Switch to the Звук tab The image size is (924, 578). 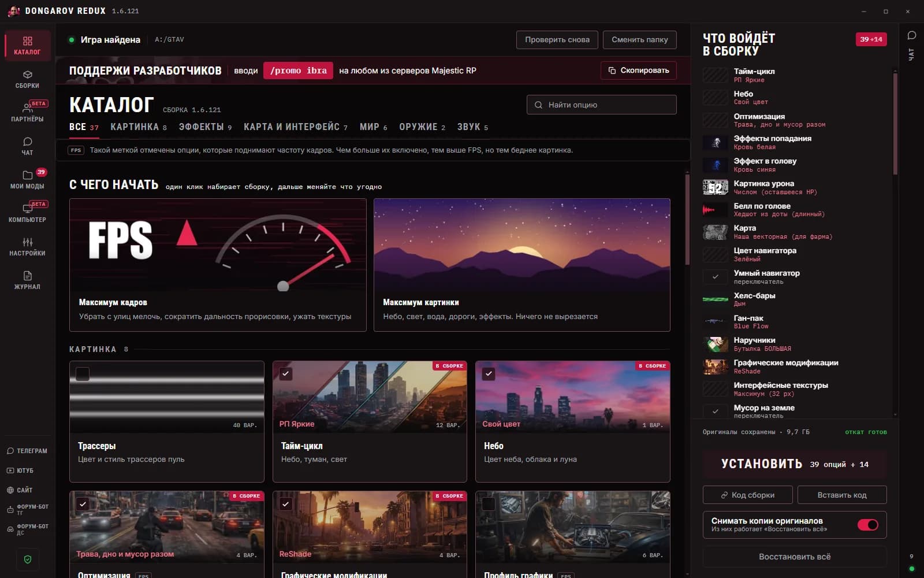(x=472, y=127)
